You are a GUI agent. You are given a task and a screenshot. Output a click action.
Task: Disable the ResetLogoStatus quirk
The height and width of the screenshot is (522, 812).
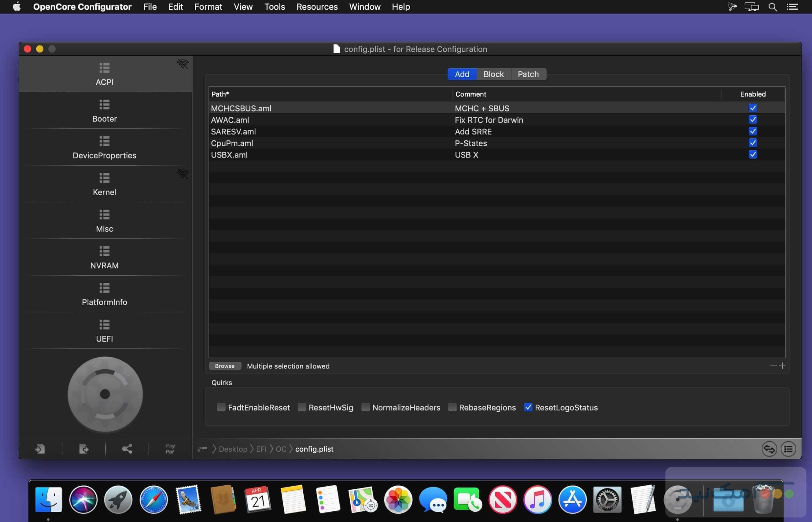(528, 407)
